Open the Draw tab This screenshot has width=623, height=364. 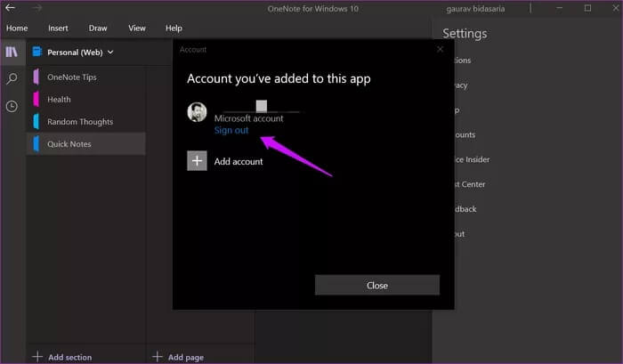tap(98, 28)
